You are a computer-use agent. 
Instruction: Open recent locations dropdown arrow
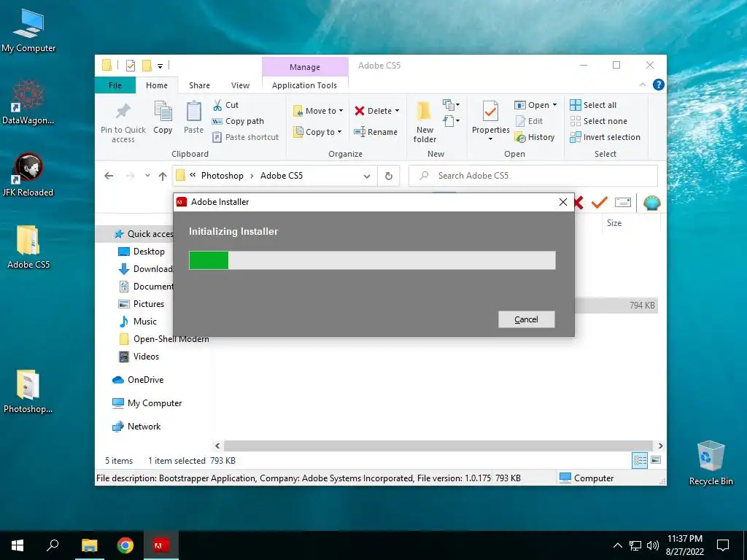click(x=147, y=176)
